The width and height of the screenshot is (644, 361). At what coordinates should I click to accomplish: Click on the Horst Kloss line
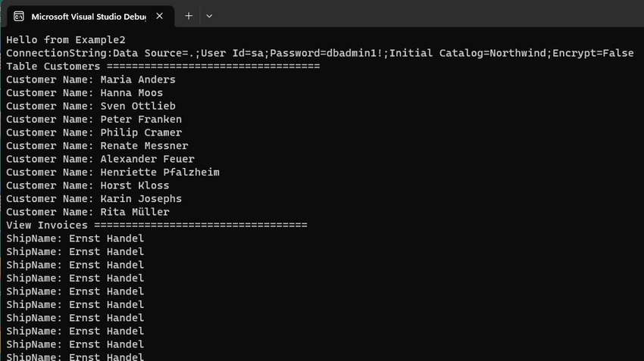(88, 185)
